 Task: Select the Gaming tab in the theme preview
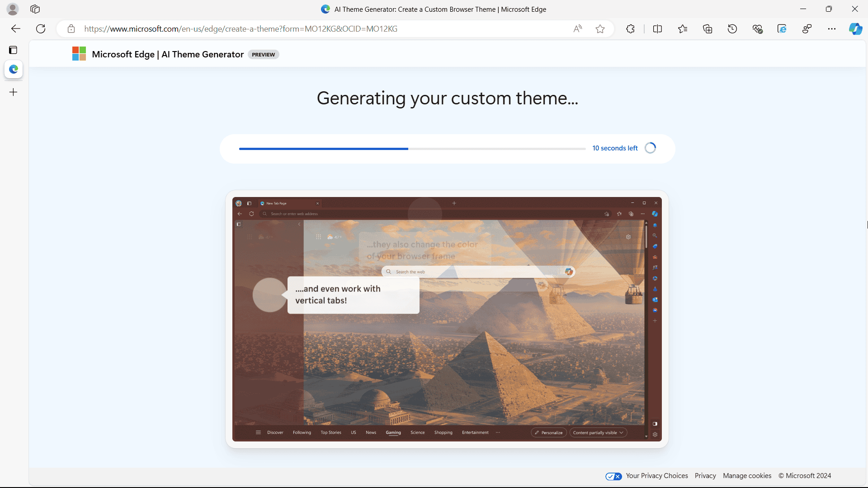coord(393,432)
